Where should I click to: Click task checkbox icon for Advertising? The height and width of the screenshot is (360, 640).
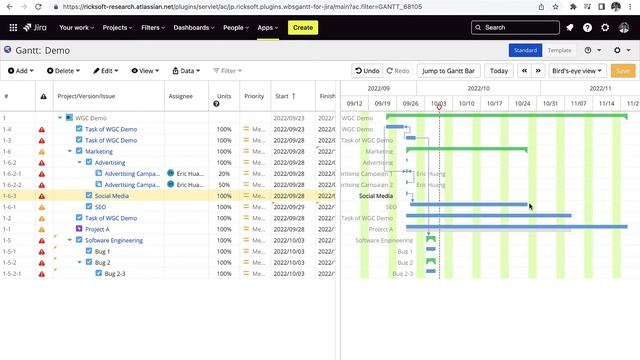(89, 162)
